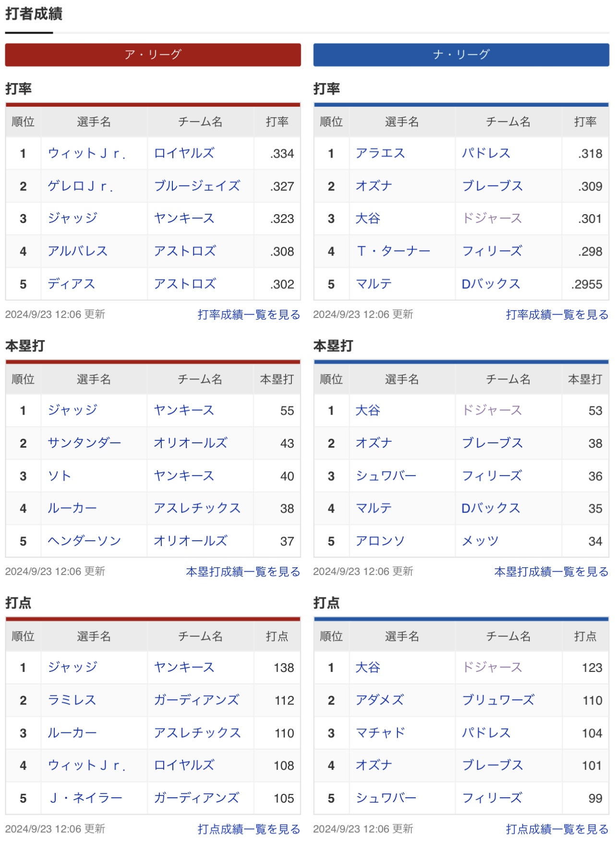Click 大谷 in NL home run table

368,410
